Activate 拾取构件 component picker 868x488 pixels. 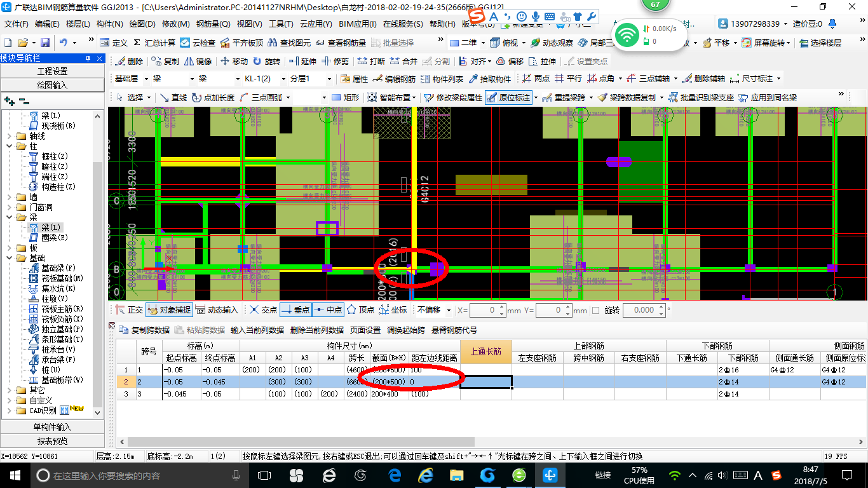(x=490, y=79)
